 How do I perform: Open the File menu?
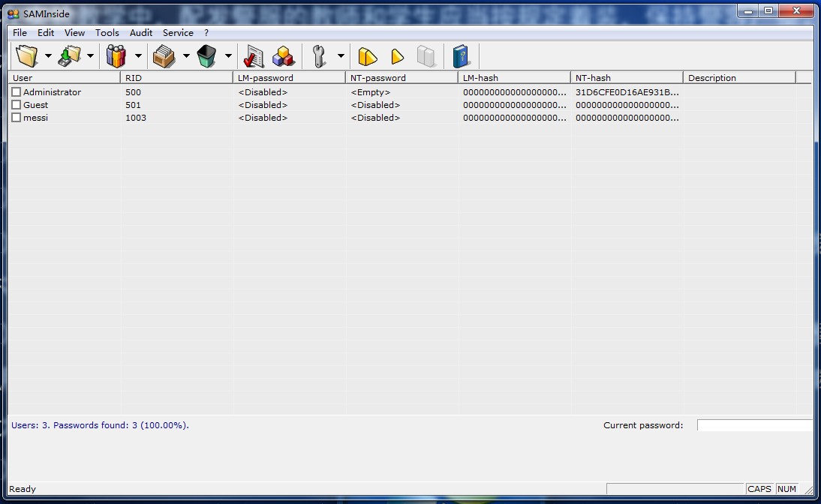(20, 32)
